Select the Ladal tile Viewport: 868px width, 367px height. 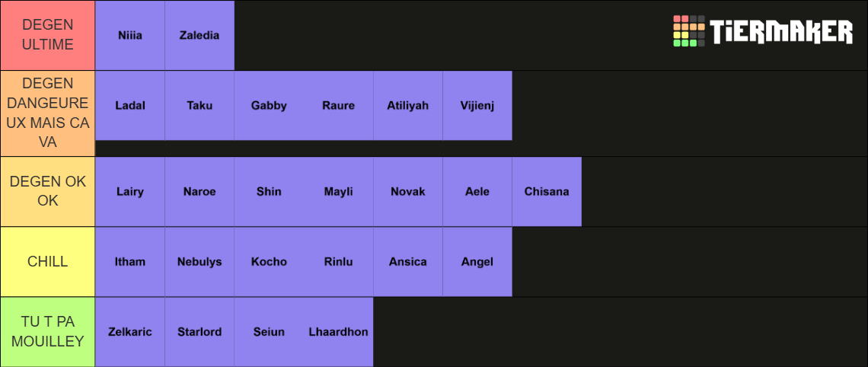[x=130, y=106]
